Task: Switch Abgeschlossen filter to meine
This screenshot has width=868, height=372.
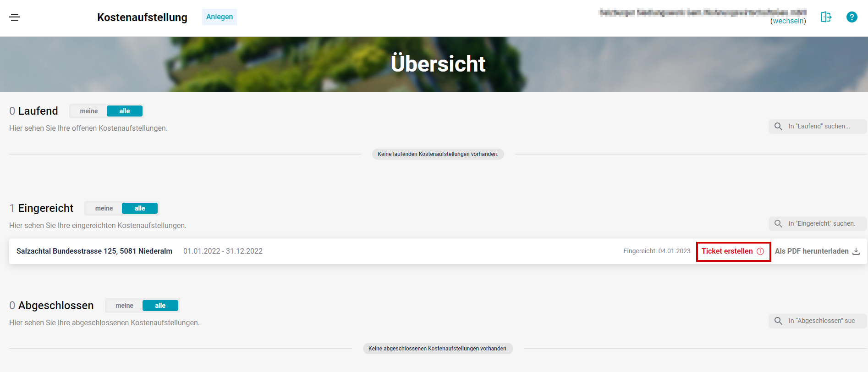Action: 124,305
